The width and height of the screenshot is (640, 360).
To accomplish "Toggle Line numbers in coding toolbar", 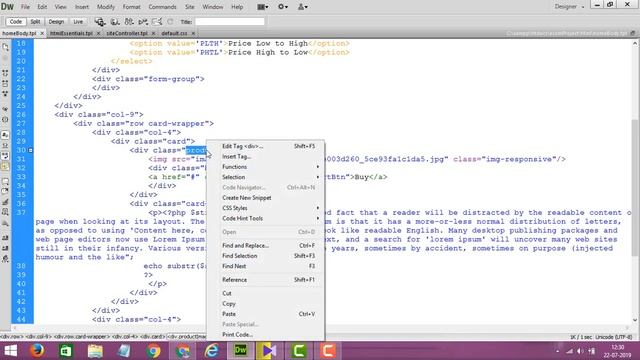I will [5, 135].
